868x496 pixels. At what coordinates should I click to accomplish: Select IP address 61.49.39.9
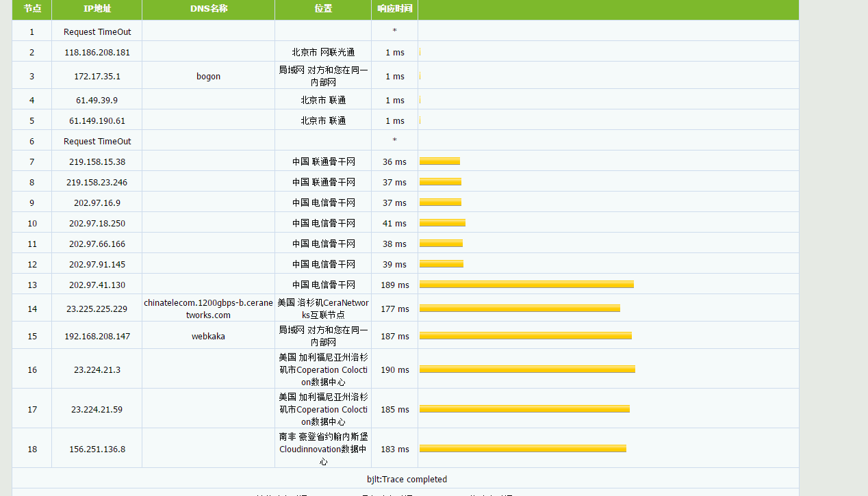pyautogui.click(x=97, y=101)
